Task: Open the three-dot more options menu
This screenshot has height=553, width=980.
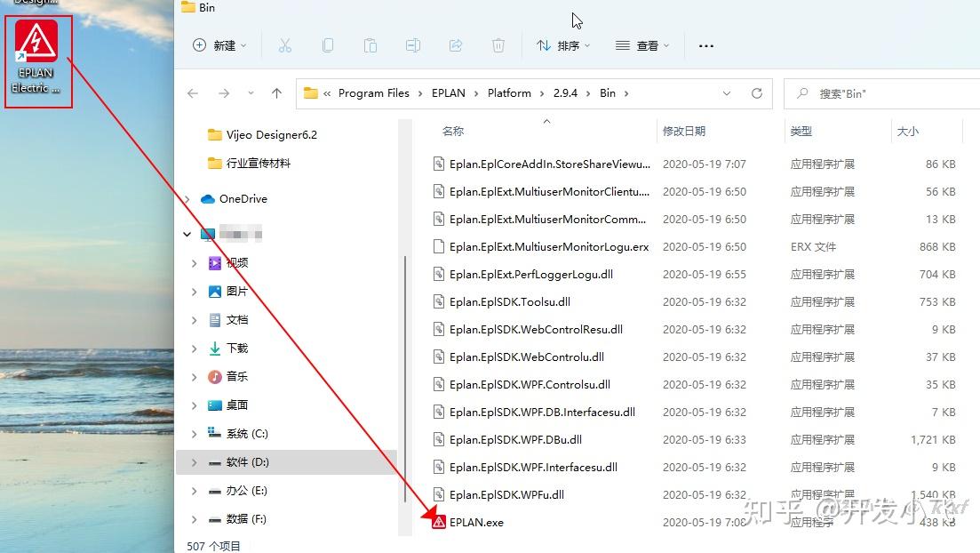Action: point(706,45)
